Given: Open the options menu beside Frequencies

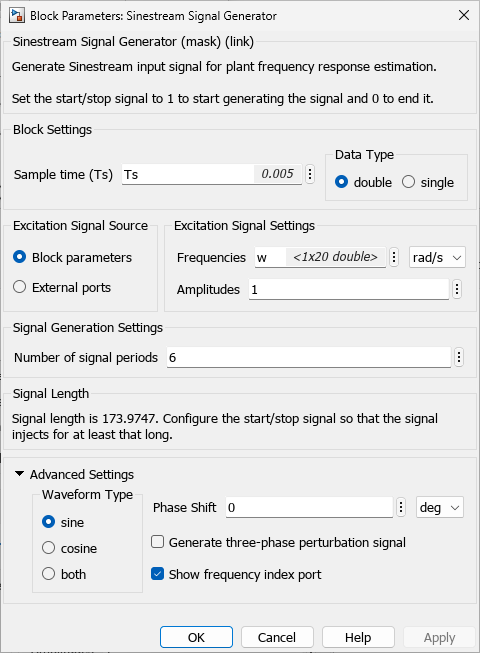Looking at the screenshot, I should tap(394, 257).
